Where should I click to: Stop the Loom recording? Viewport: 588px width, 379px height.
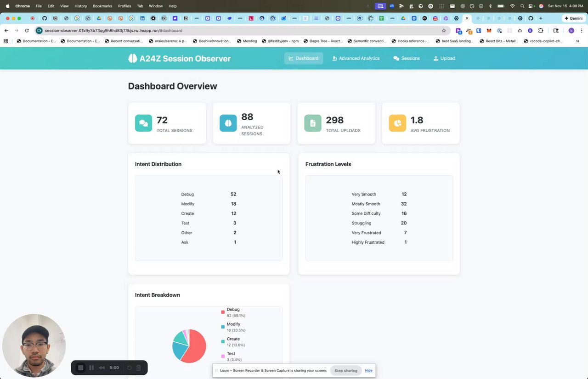point(80,368)
